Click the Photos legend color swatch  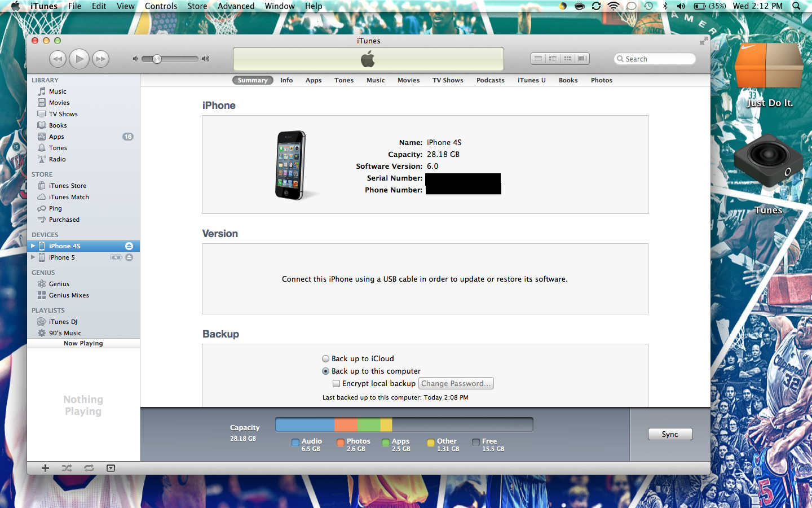tap(341, 443)
